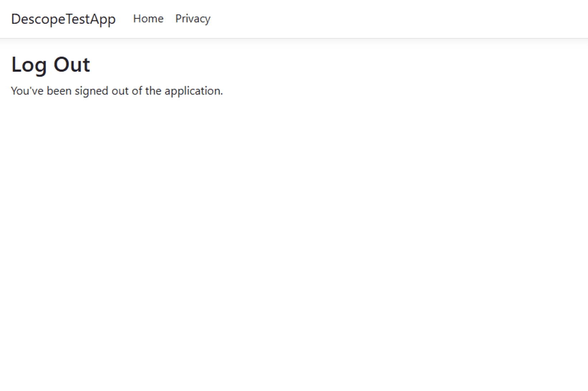Click the signed out confirmation message

coord(117,91)
